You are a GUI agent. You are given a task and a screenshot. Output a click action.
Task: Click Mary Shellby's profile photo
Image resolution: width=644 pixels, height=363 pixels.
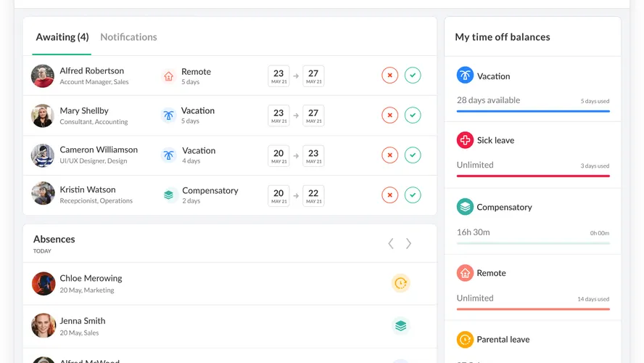[43, 115]
